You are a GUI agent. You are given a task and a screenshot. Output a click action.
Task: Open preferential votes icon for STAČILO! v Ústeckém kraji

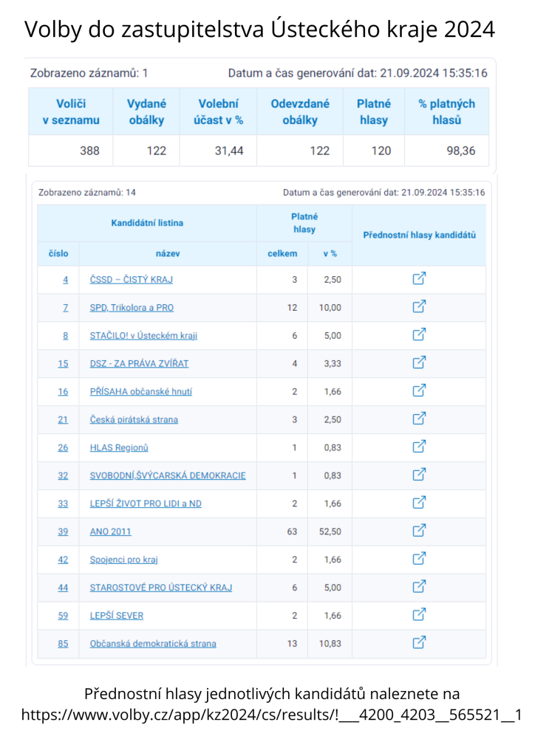[x=419, y=334]
